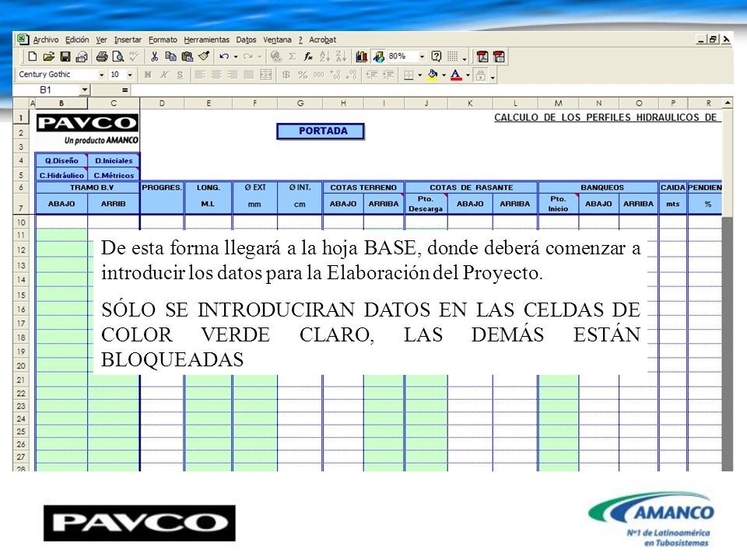Click the AutoSum sigma icon
The width and height of the screenshot is (747, 560).
(x=292, y=57)
